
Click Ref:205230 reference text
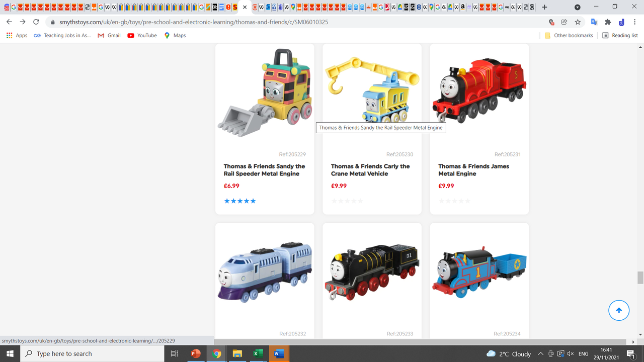[x=399, y=154]
